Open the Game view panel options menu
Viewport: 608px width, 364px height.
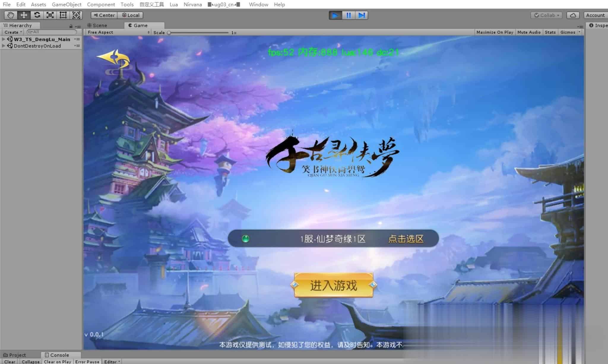click(x=580, y=26)
